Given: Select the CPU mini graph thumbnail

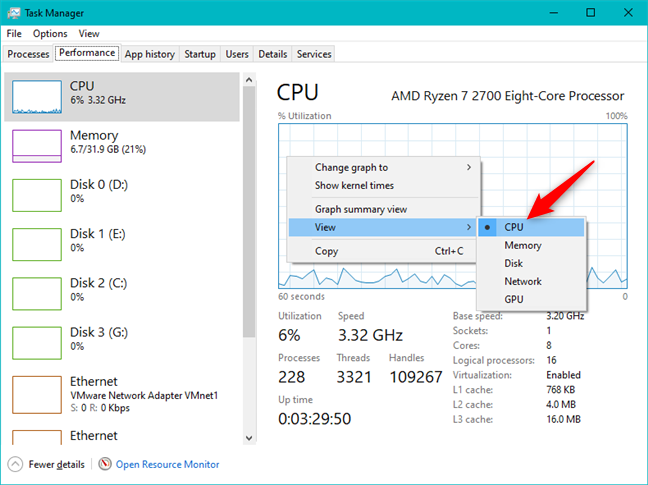Looking at the screenshot, I should pos(37,97).
